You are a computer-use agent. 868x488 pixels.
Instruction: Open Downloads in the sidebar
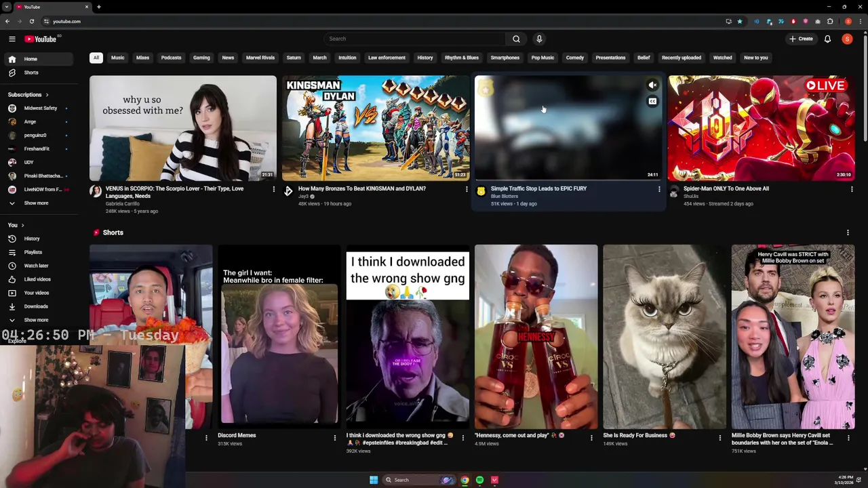[x=37, y=306]
